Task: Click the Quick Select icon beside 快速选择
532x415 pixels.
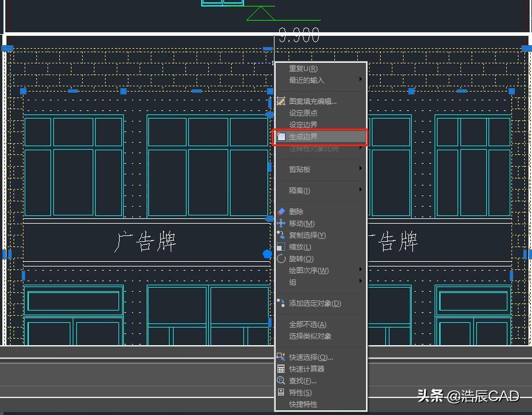Action: tap(280, 356)
